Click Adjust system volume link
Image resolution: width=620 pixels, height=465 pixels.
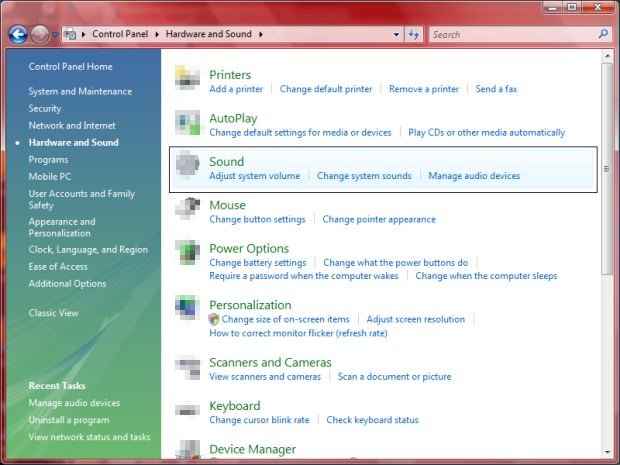[x=254, y=176]
